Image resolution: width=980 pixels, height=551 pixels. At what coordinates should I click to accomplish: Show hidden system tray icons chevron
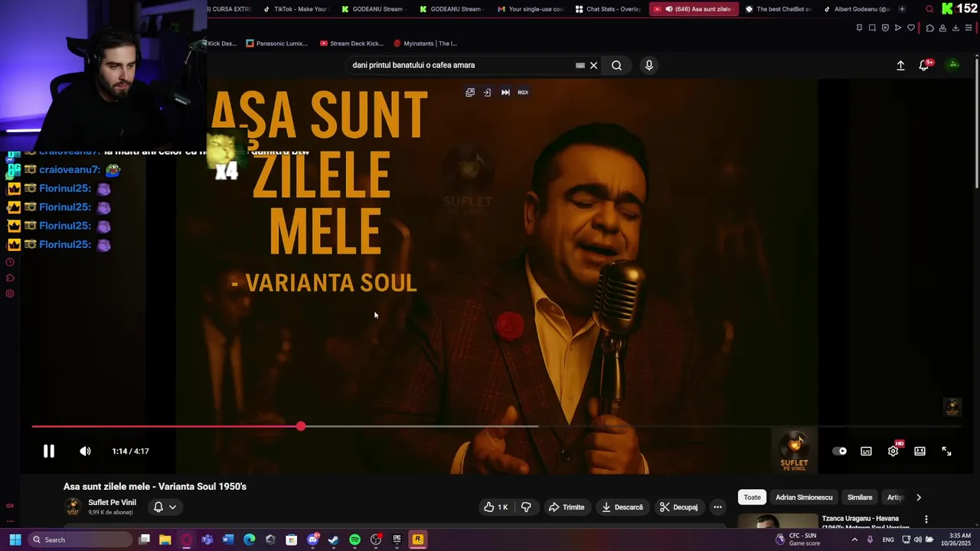(x=854, y=540)
